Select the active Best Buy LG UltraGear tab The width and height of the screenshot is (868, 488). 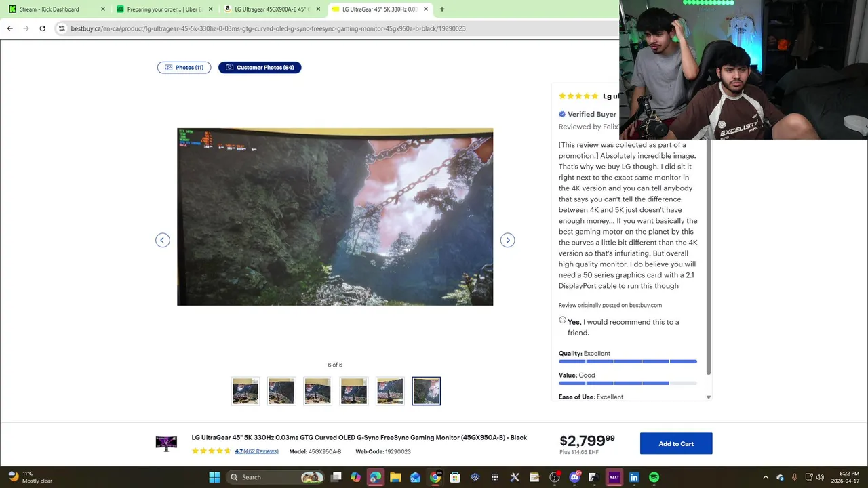(x=380, y=9)
